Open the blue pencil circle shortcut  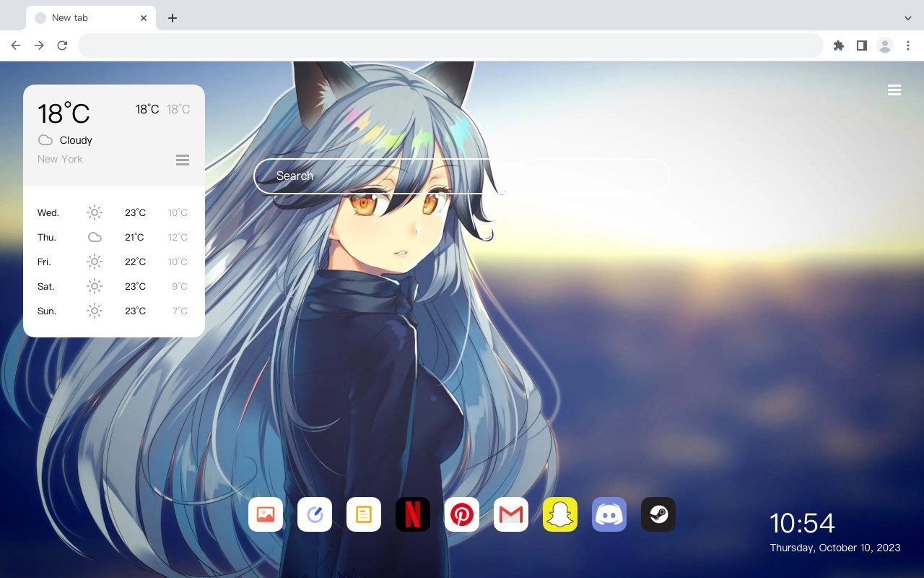[315, 514]
